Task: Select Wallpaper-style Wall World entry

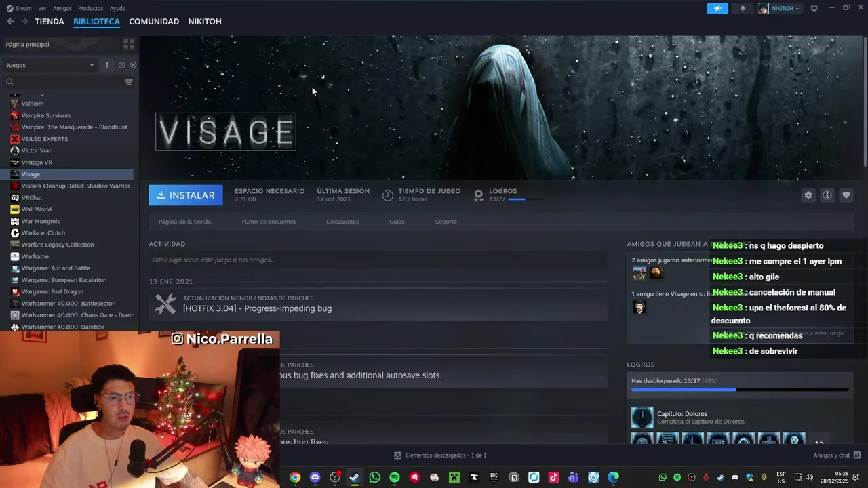Action: (36, 209)
